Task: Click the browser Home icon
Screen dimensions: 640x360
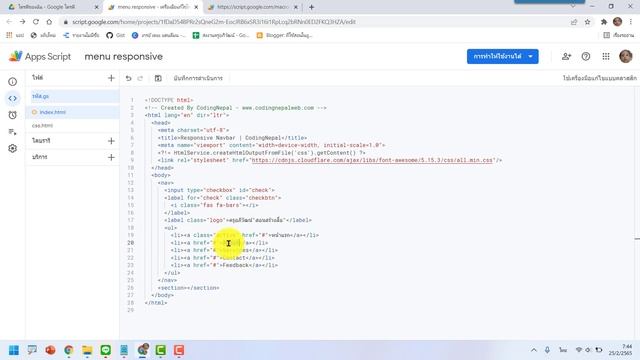Action: click(49, 22)
